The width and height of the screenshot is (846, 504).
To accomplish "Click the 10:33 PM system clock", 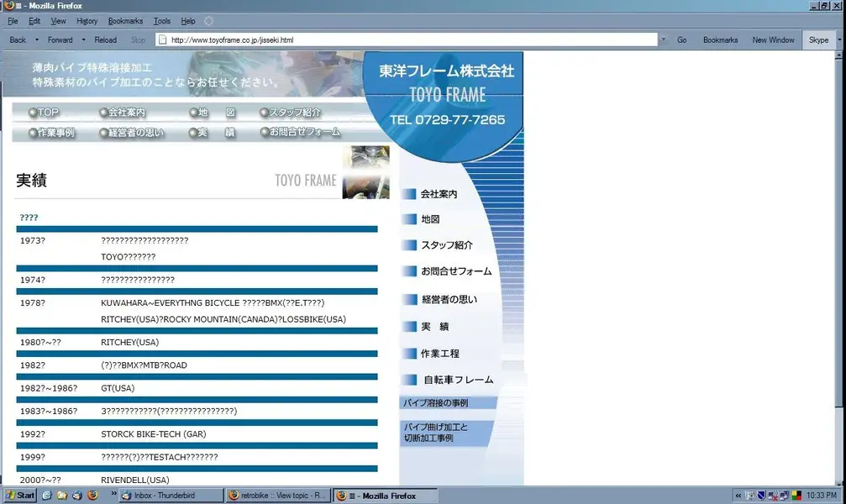I will [822, 496].
